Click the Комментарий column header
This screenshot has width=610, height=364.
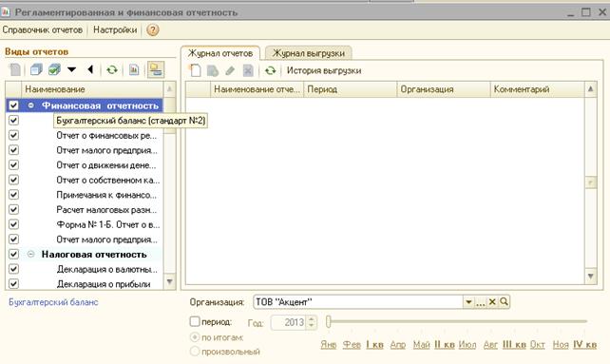[x=537, y=89]
